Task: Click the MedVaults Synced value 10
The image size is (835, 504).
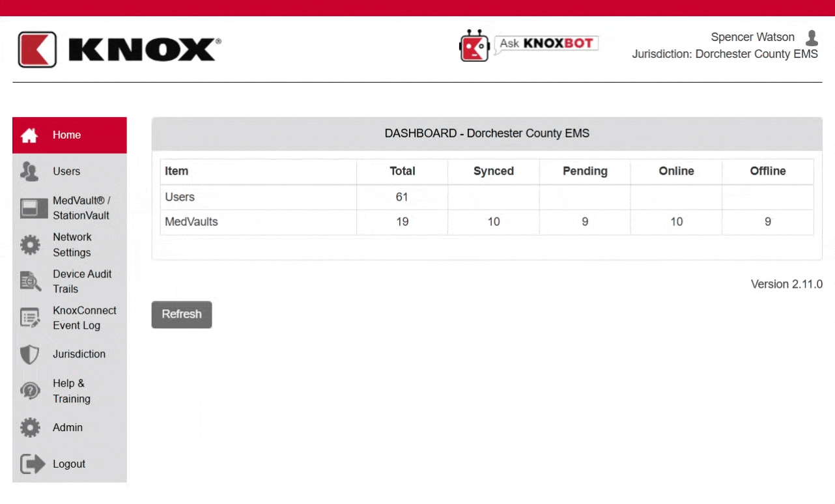Action: [494, 222]
